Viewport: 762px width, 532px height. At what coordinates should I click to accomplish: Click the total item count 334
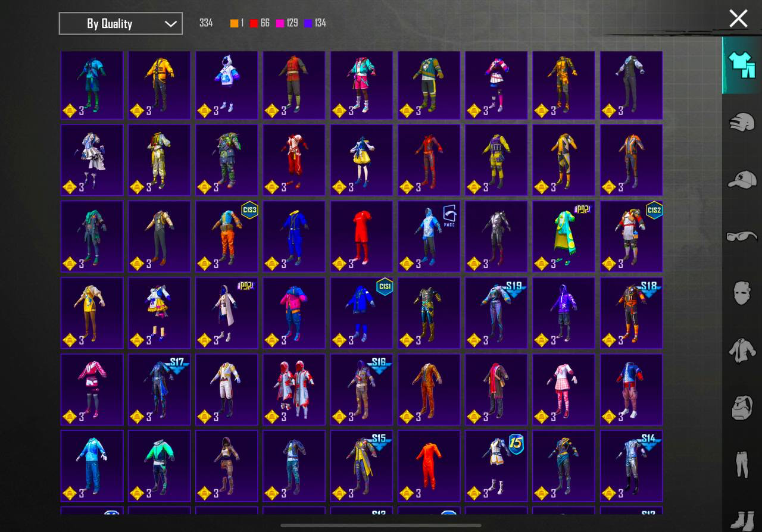click(x=206, y=23)
